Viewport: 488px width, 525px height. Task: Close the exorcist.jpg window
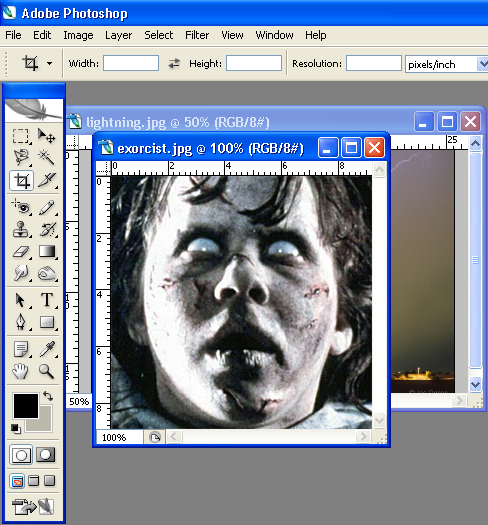point(374,147)
